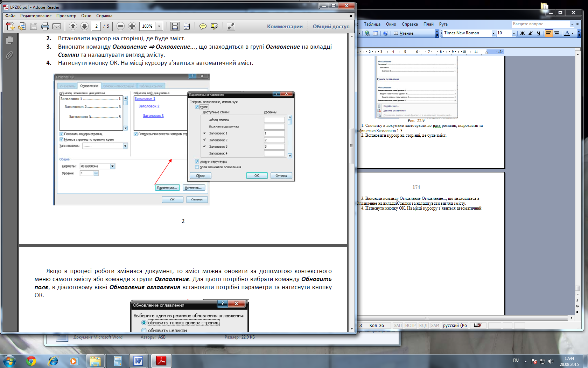Toggle ИСПР track changes in status bar
Image resolution: width=588 pixels, height=368 pixels.
(410, 326)
